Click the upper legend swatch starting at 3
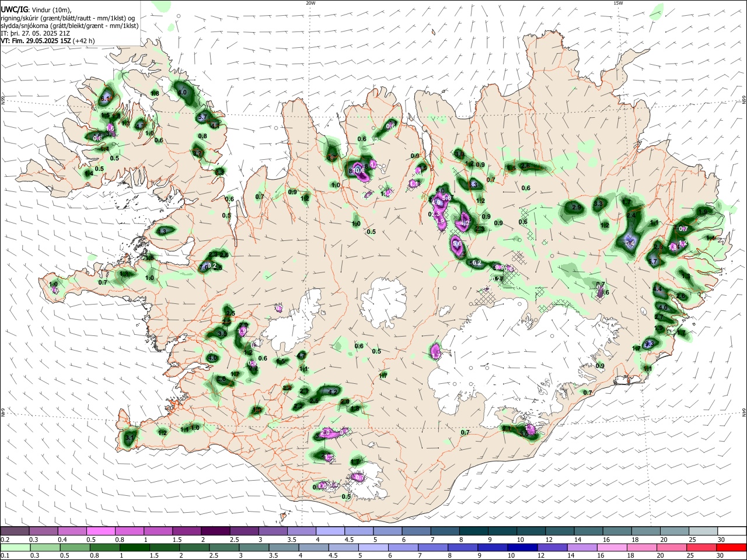The height and width of the screenshot is (560, 747). tap(273, 531)
